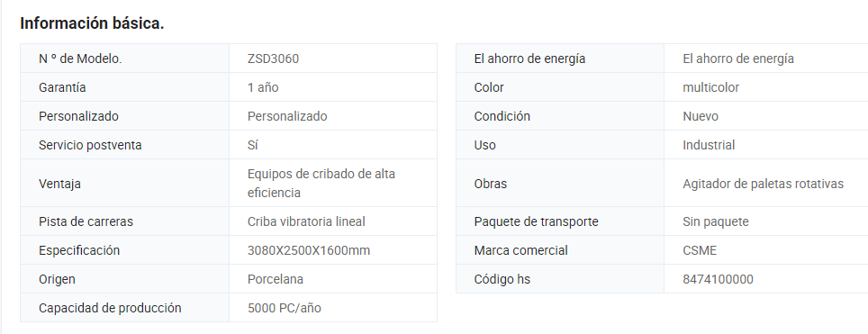Screen dimensions: 868x334
Task: Click the CSME brand value
Action: click(x=700, y=250)
